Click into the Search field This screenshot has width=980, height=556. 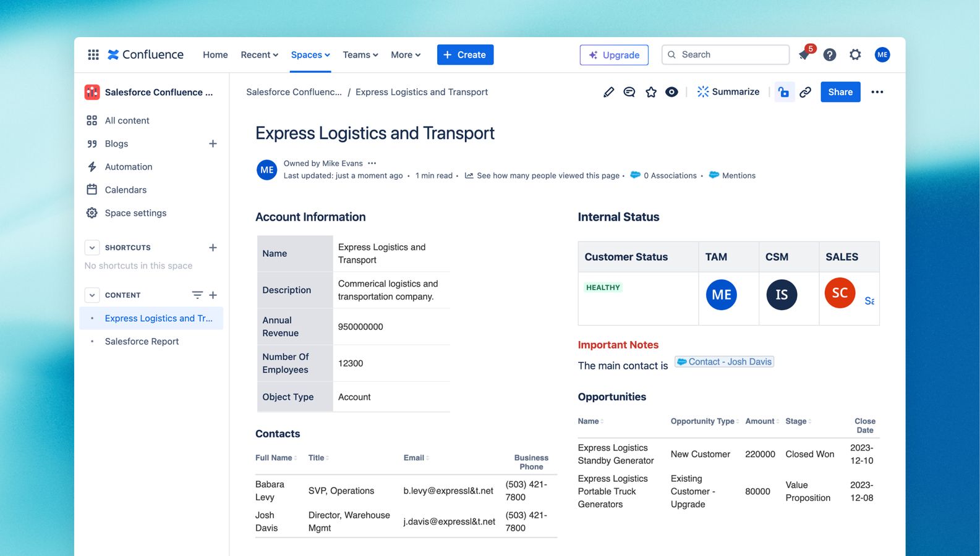point(725,54)
